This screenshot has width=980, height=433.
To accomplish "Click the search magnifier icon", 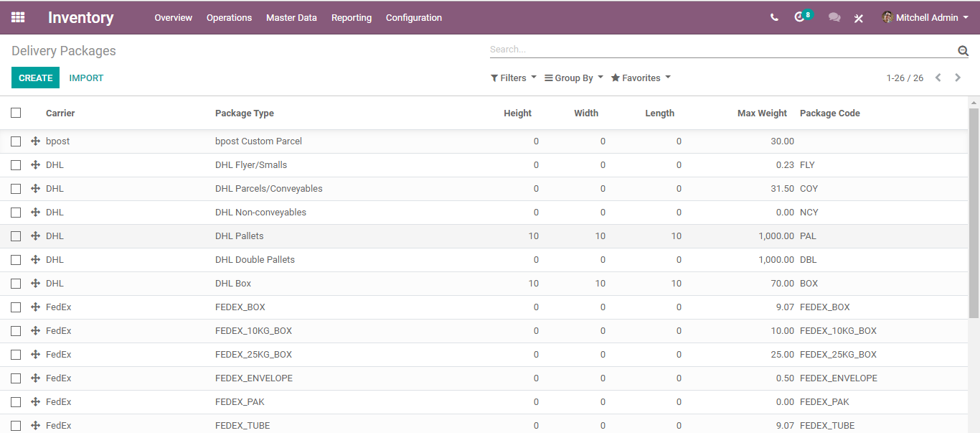I will coord(963,50).
